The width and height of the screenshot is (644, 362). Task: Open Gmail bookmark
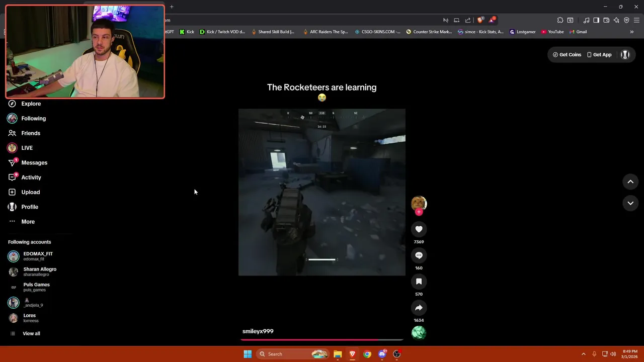(x=578, y=32)
